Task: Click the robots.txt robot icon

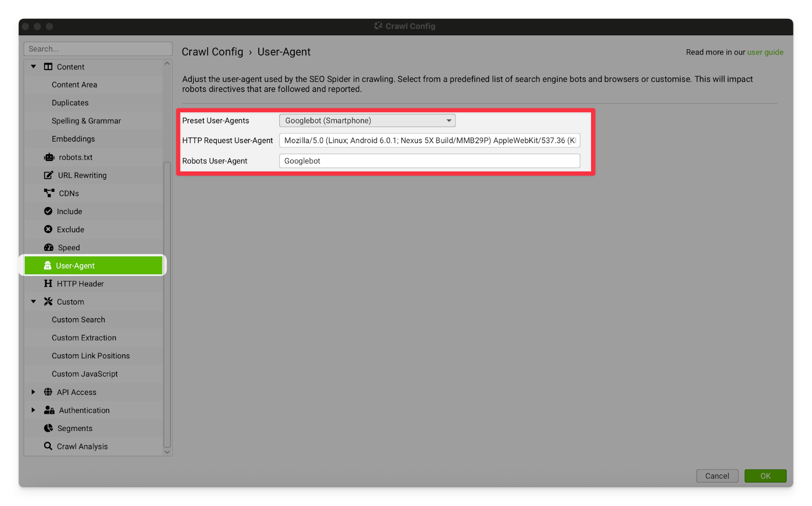Action: (49, 157)
